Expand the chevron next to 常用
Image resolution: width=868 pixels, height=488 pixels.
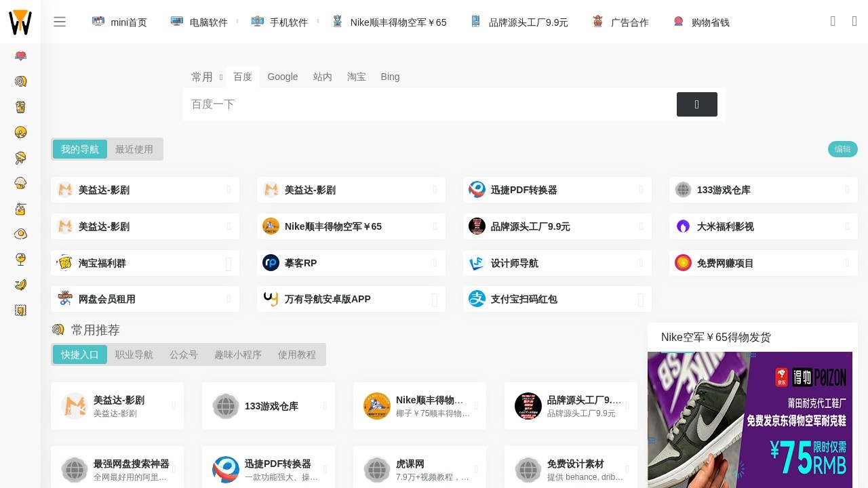tap(220, 77)
